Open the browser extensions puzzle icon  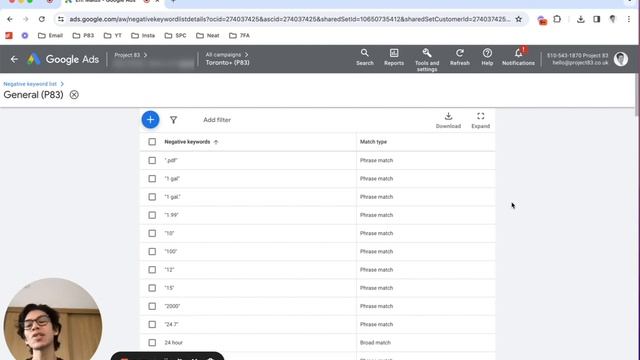tap(557, 19)
